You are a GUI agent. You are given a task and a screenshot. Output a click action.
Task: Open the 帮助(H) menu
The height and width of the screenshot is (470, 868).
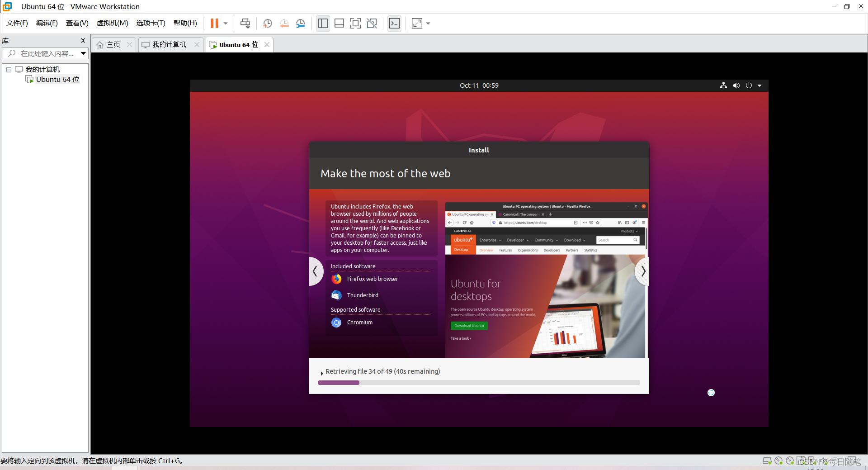185,23
